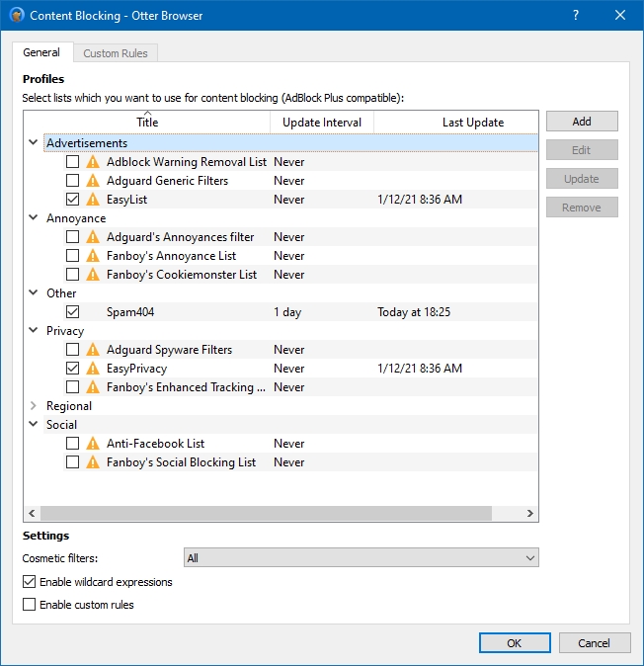Screen dimensions: 644x666
Task: Uncheck the EasyPrivacy checkbox
Action: pyautogui.click(x=72, y=369)
